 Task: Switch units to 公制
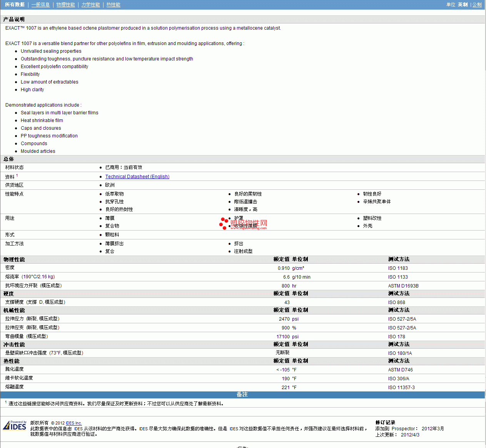[477, 5]
